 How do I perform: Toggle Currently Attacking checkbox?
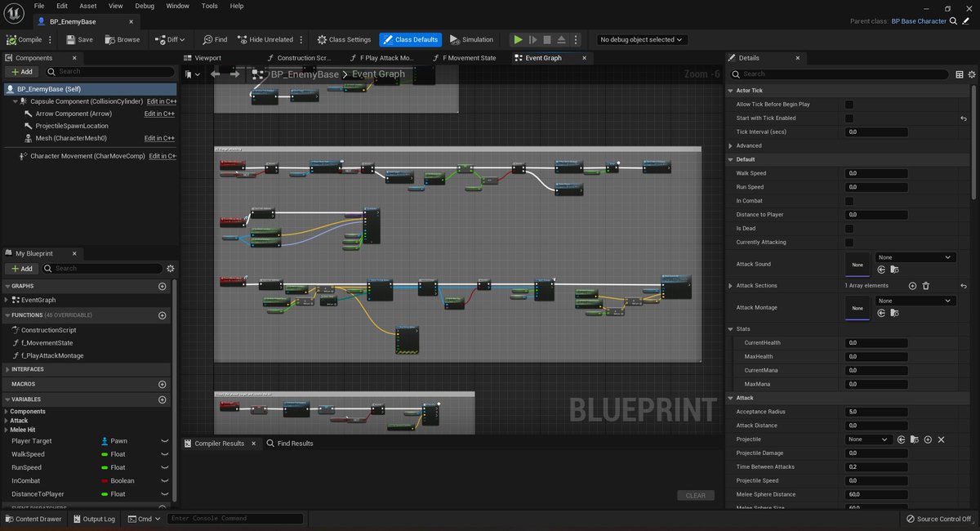(849, 243)
